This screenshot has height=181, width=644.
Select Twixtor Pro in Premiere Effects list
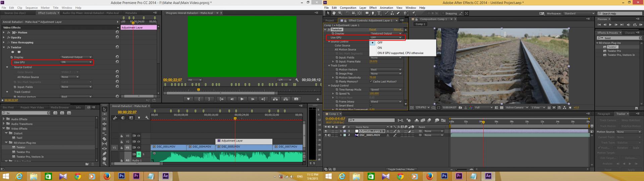(x=23, y=152)
